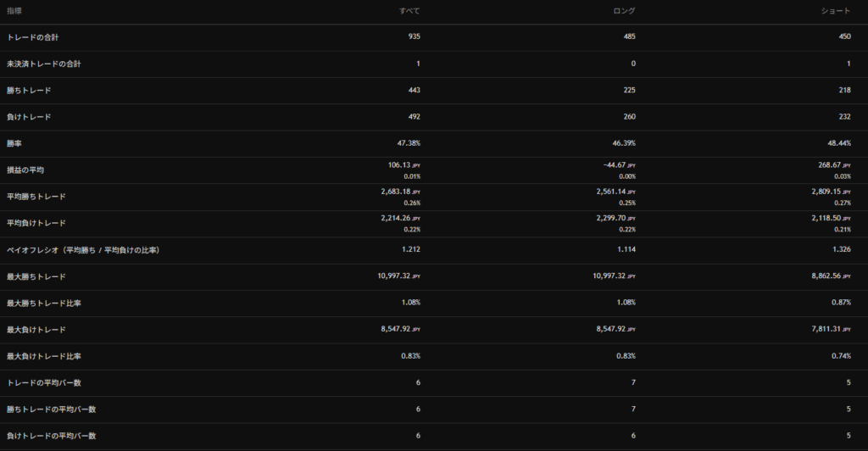Click the ペイオフレシオ row label

(x=83, y=250)
